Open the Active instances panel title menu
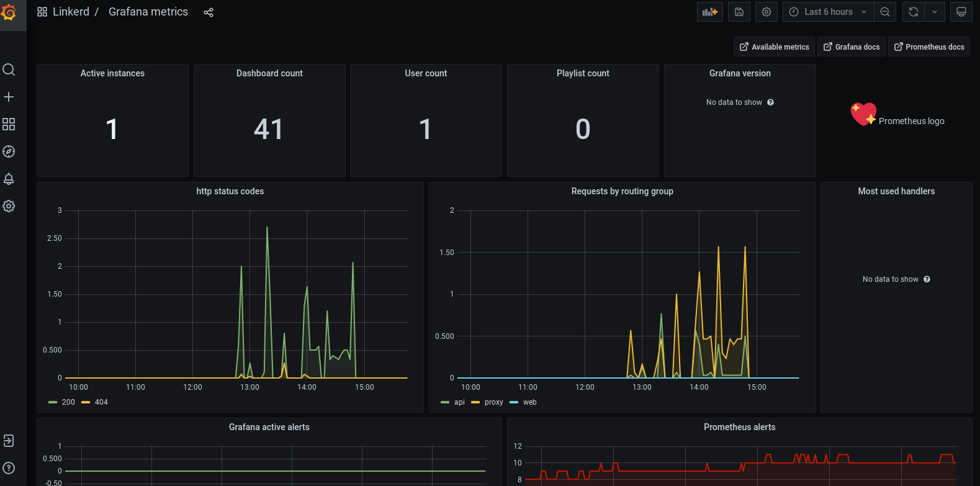Image resolution: width=980 pixels, height=486 pixels. 112,73
